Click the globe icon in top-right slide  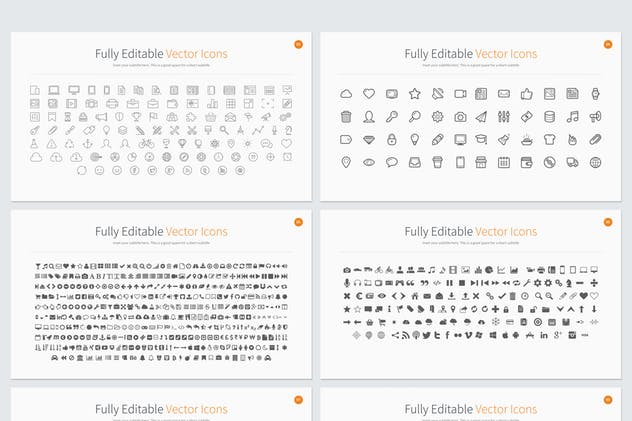point(595,162)
